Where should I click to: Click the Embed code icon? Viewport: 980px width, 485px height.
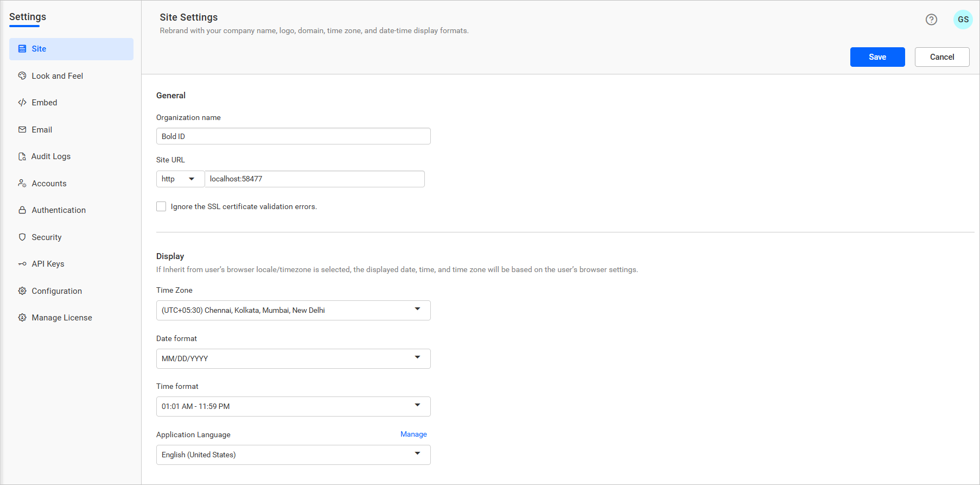click(x=22, y=103)
